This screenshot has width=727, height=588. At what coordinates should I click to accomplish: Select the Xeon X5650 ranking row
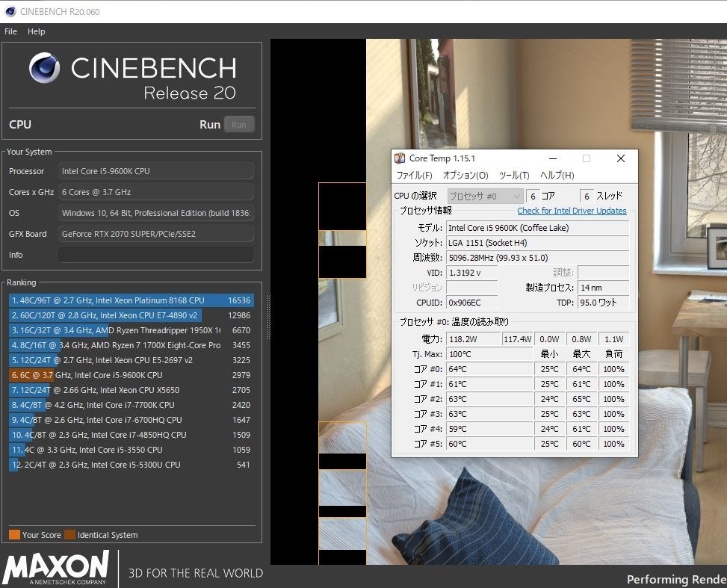(x=132, y=390)
